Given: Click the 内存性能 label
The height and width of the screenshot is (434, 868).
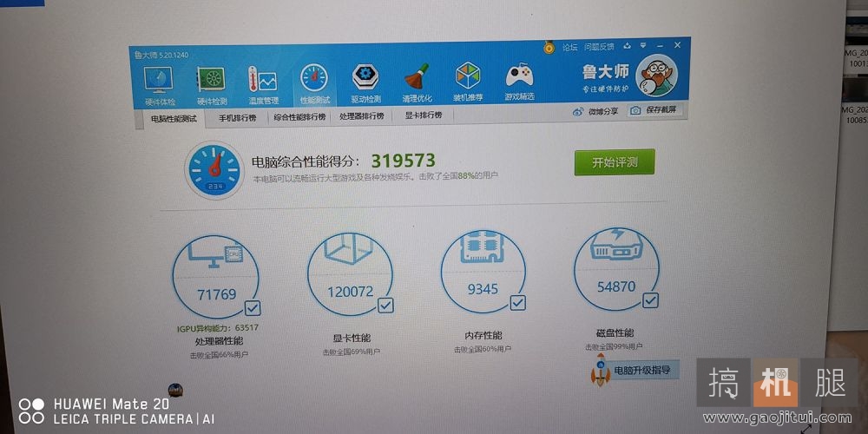Looking at the screenshot, I should (483, 335).
